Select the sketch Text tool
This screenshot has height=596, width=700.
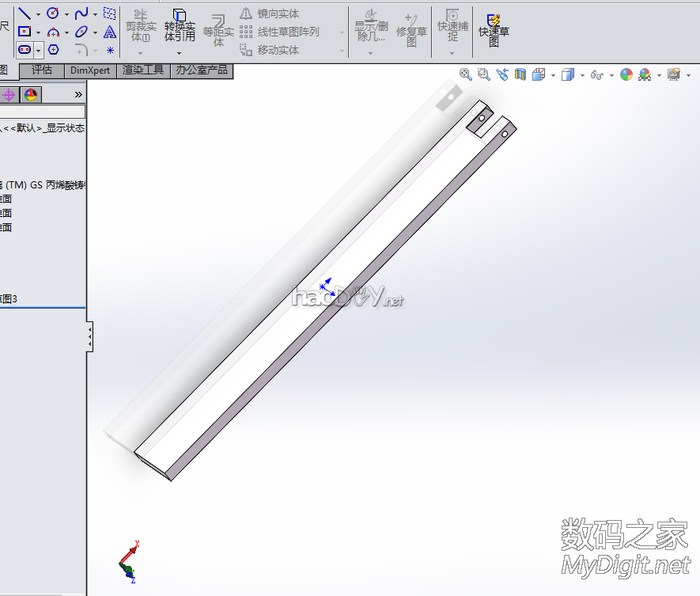click(x=110, y=32)
